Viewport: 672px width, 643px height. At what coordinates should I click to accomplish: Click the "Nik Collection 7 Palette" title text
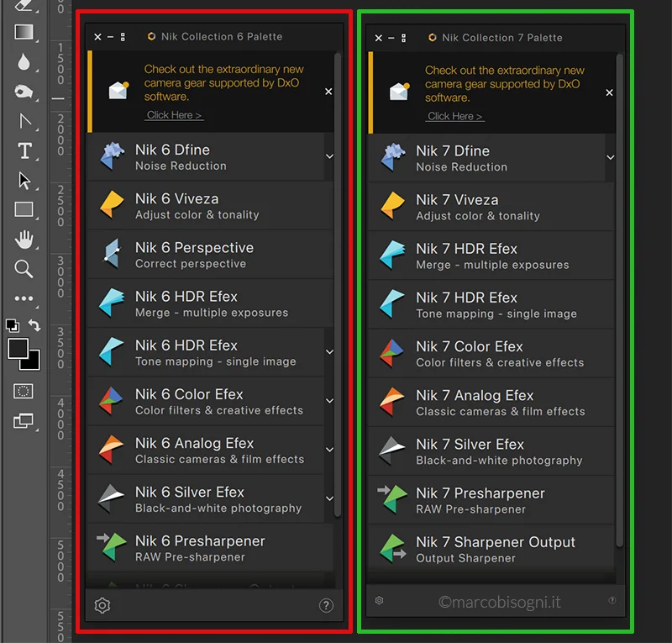coord(501,38)
